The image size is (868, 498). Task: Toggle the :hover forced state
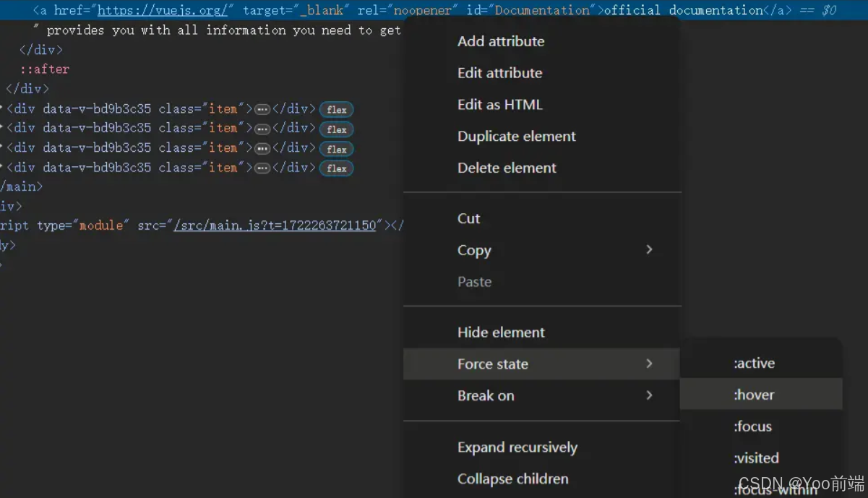pos(761,395)
